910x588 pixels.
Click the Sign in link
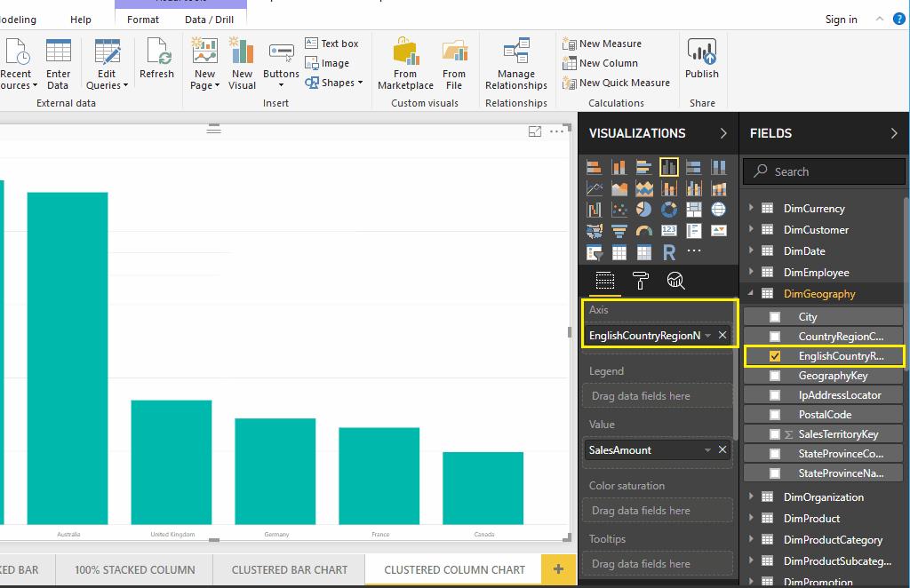pos(841,20)
